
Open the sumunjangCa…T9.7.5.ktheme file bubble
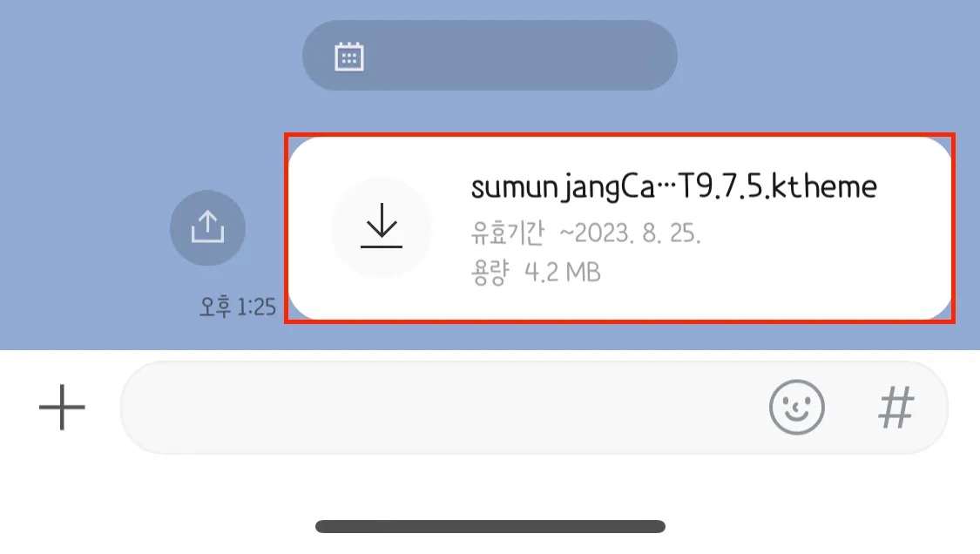(x=620, y=228)
